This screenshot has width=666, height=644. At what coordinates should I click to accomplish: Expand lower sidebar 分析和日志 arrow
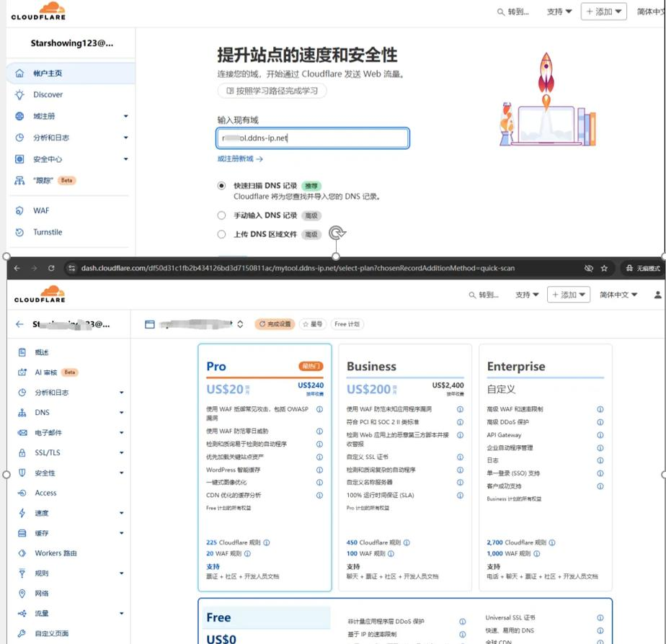[x=122, y=393]
